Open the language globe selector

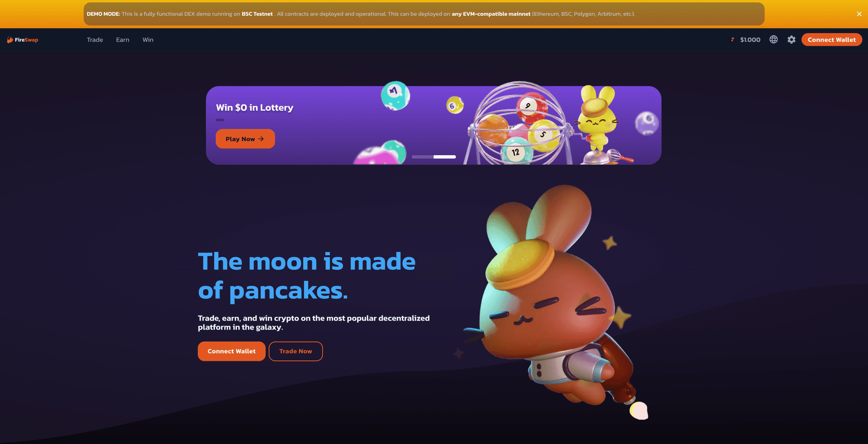(774, 40)
